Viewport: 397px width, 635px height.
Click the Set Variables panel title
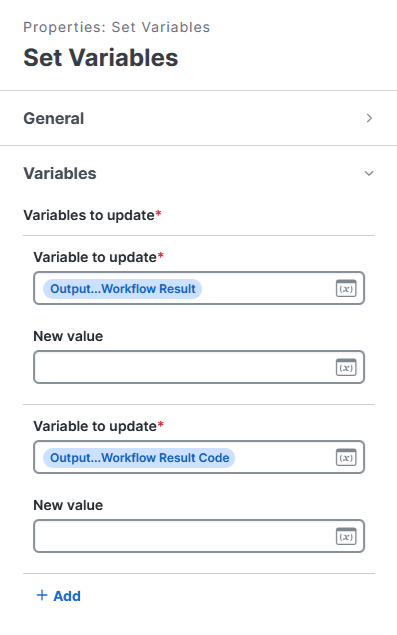click(x=101, y=58)
